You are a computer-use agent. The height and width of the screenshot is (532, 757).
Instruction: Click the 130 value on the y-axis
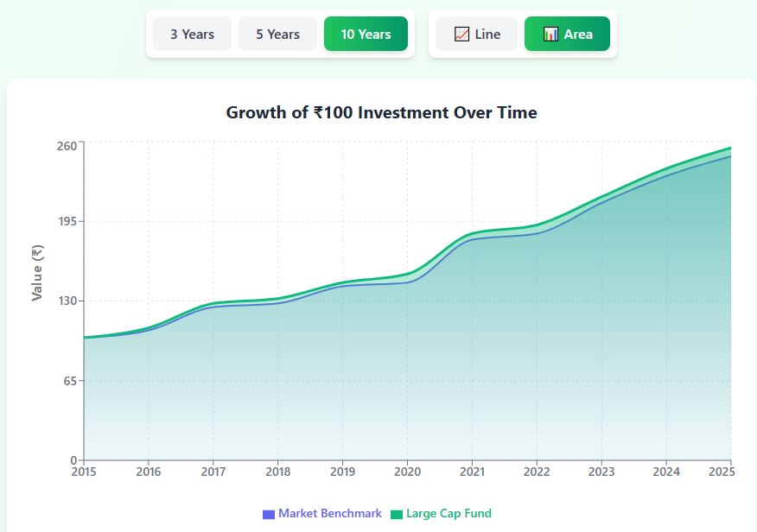tap(67, 301)
